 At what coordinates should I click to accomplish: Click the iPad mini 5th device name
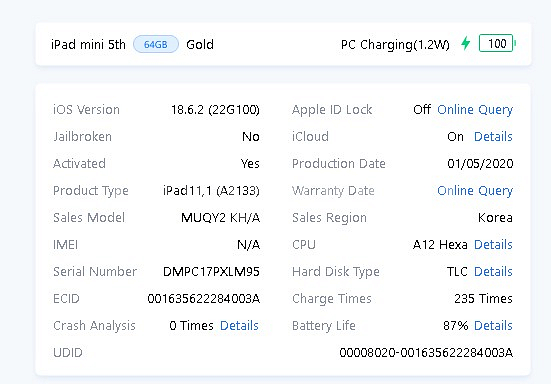click(x=88, y=45)
